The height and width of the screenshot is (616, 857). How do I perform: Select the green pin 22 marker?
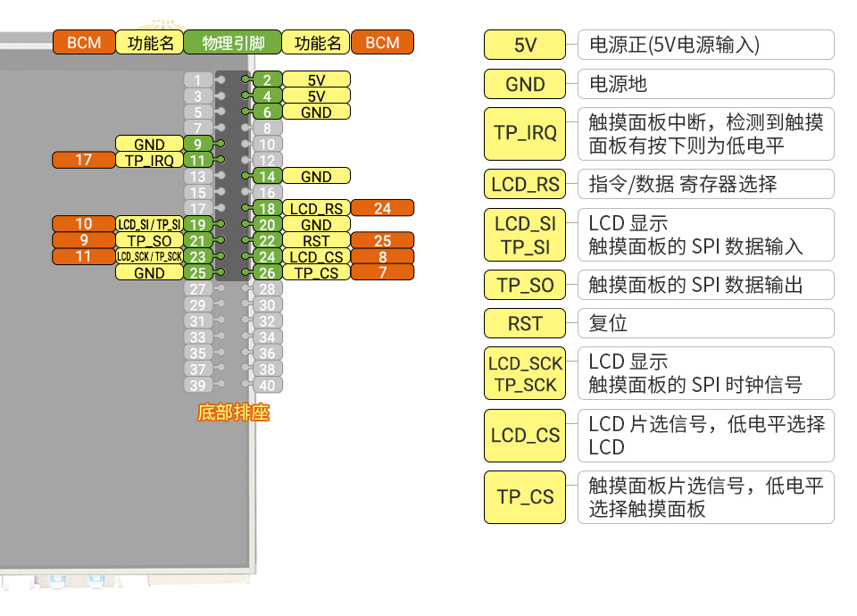(x=267, y=241)
